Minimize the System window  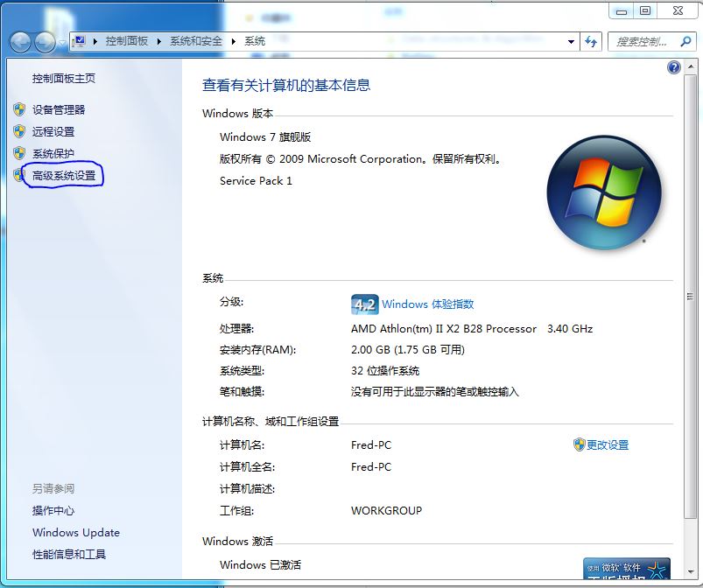click(622, 11)
